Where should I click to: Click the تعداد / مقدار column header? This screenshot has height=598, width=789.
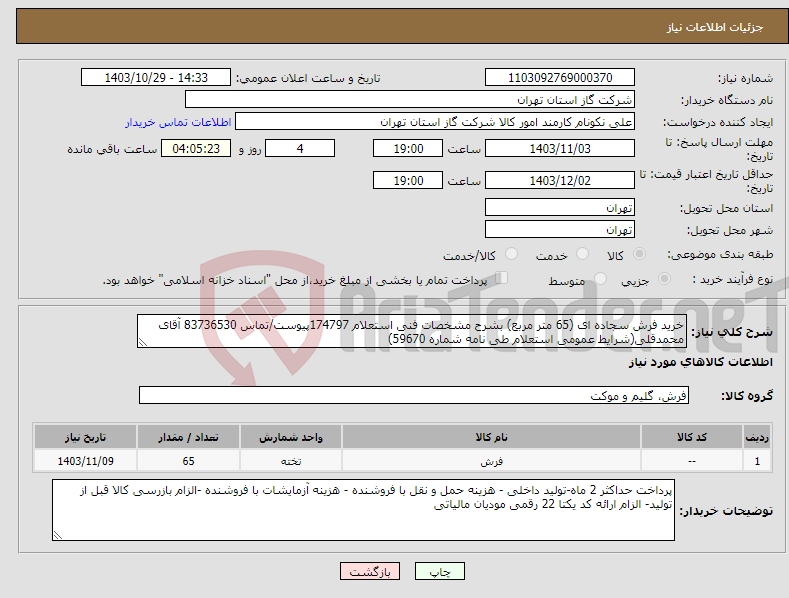188,437
